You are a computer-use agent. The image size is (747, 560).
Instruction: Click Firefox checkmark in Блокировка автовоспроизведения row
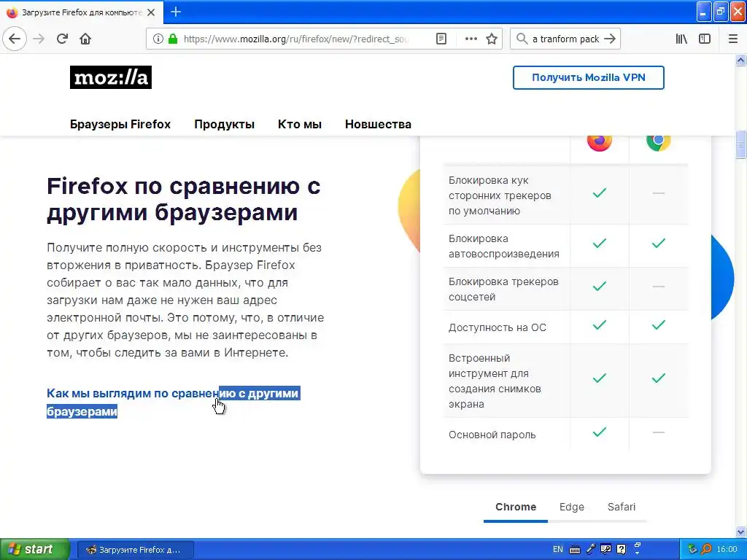click(600, 243)
